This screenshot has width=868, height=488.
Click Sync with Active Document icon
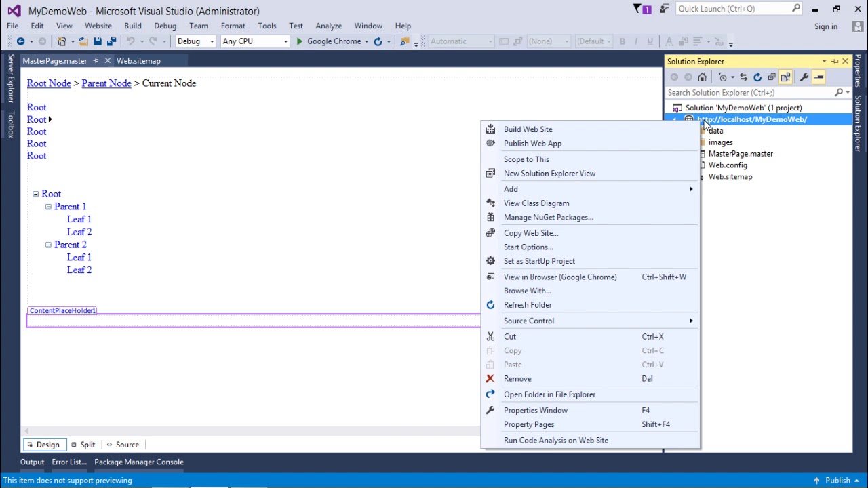743,77
